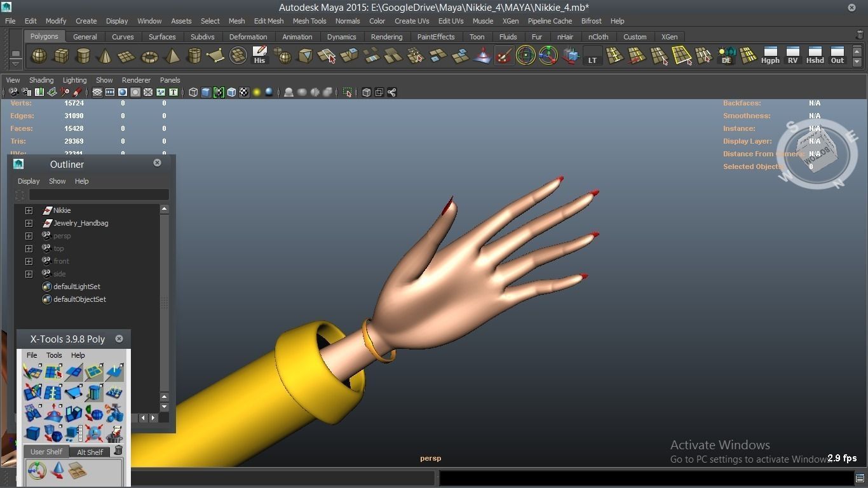Select defaultObjectSet in Outliner
Image resolution: width=868 pixels, height=488 pixels.
tap(79, 299)
